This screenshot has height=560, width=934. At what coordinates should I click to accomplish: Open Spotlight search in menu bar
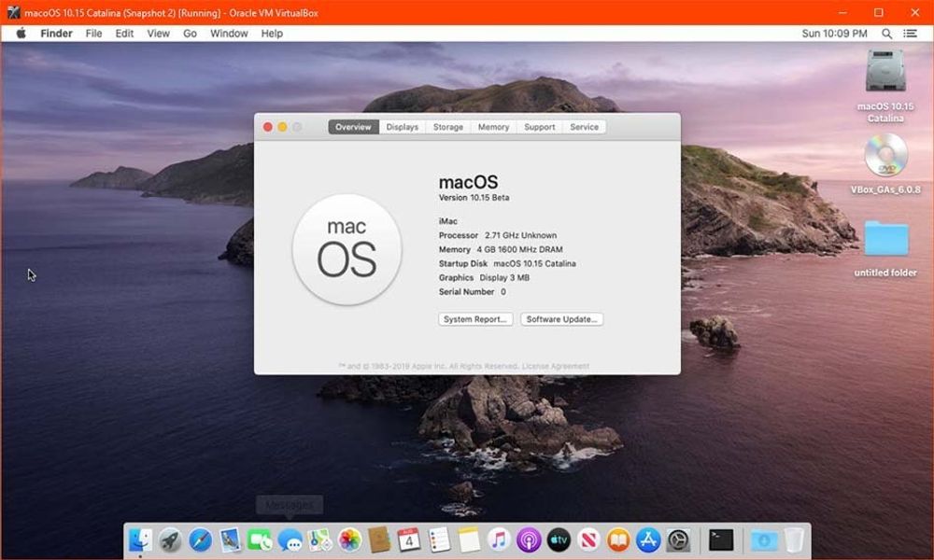tap(886, 34)
